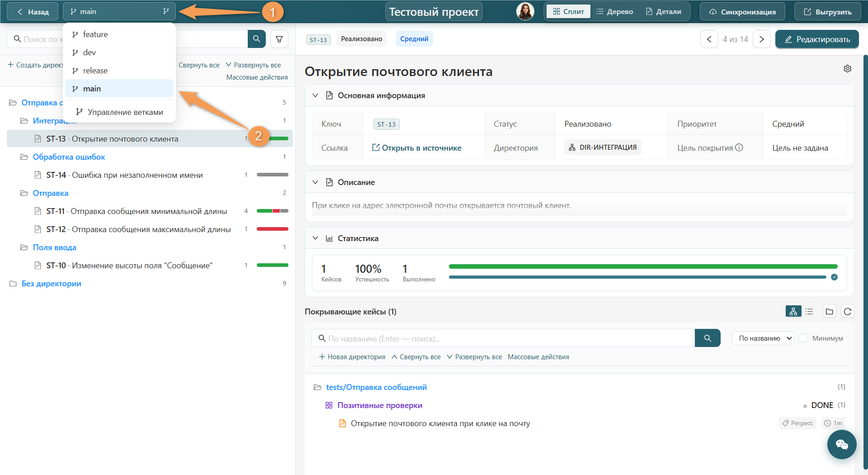The width and height of the screenshot is (868, 475).
Task: Click the search magnifier button in the left panel
Action: tap(256, 39)
